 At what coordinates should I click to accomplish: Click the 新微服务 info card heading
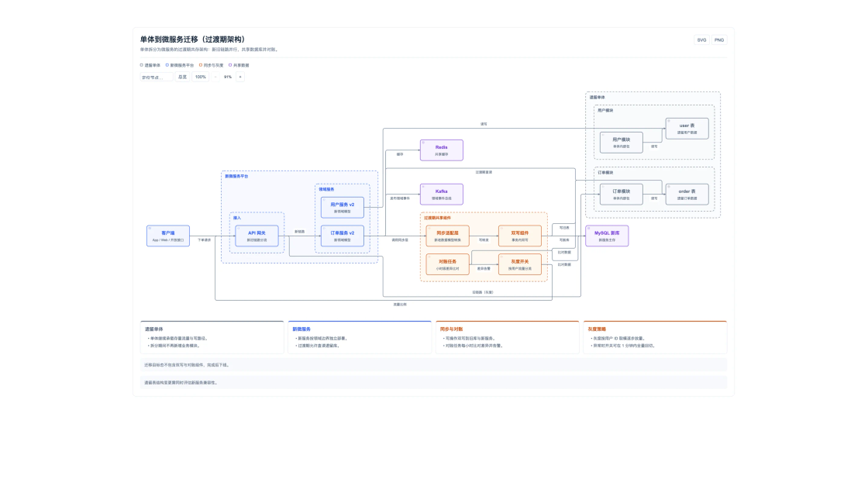[301, 329]
